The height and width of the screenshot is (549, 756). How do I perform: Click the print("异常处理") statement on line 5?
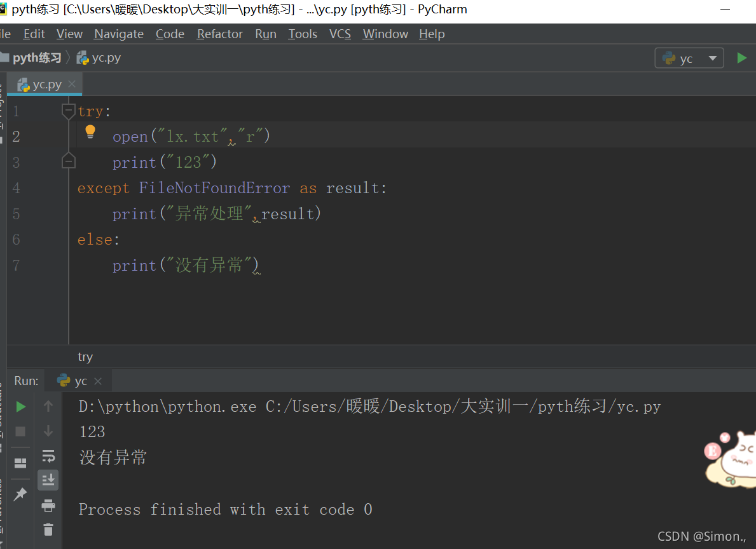click(217, 213)
